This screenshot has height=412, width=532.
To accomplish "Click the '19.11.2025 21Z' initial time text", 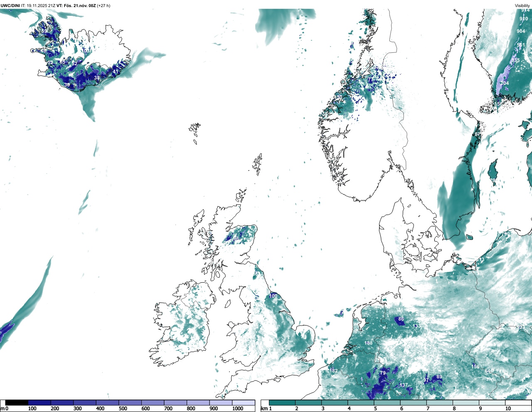I will click(x=41, y=5).
